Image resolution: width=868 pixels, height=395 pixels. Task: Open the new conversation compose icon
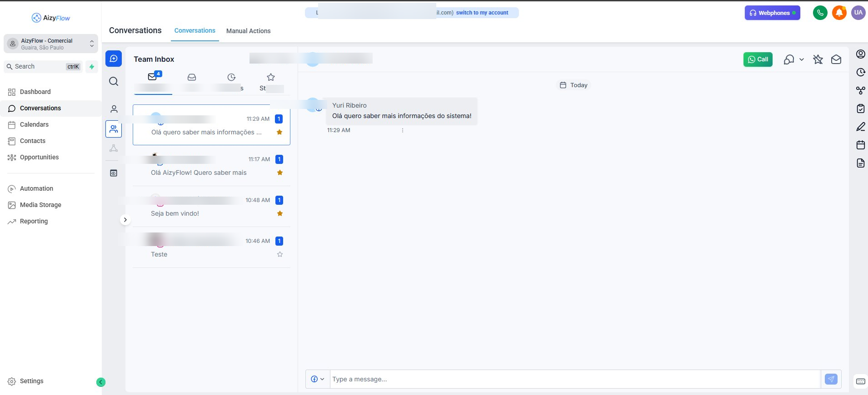pyautogui.click(x=114, y=59)
